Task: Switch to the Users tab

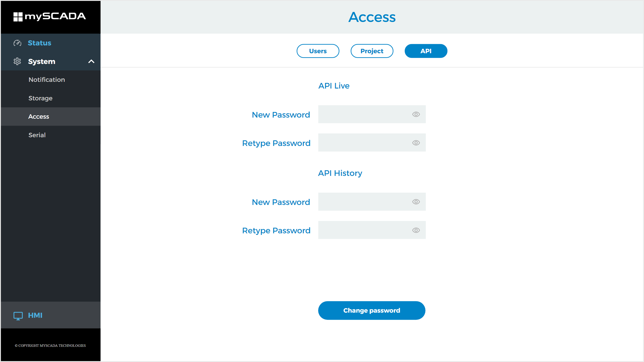Action: [x=318, y=51]
